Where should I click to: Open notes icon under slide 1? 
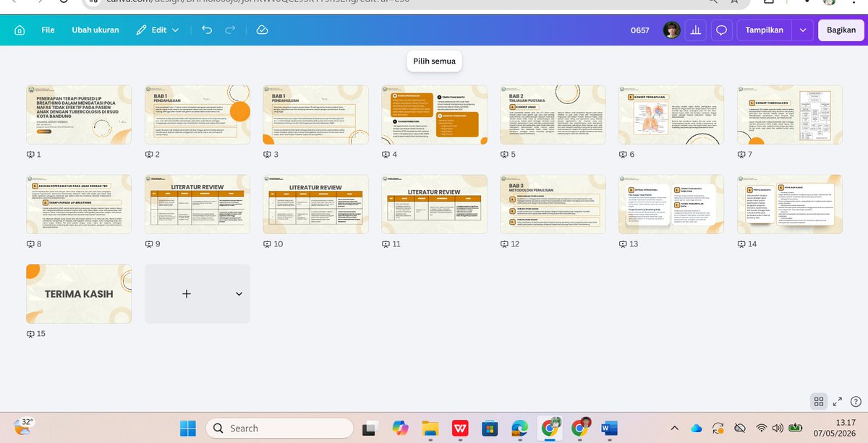click(x=30, y=155)
